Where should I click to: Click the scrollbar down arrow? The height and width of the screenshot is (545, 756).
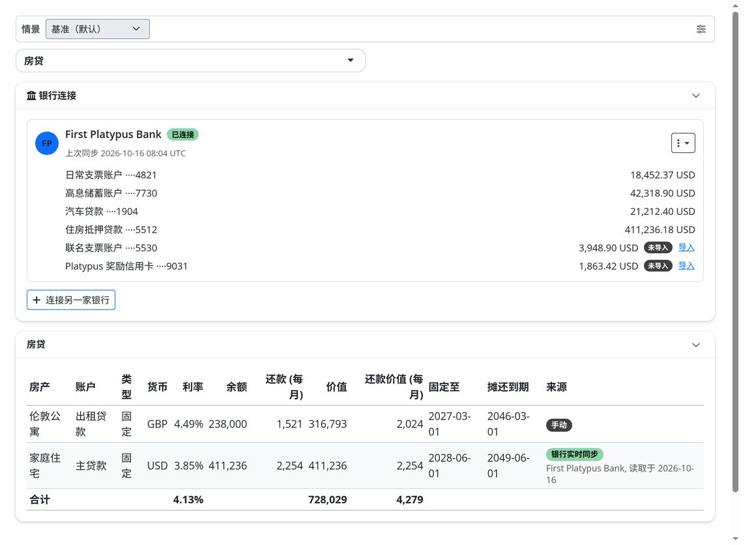click(735, 538)
